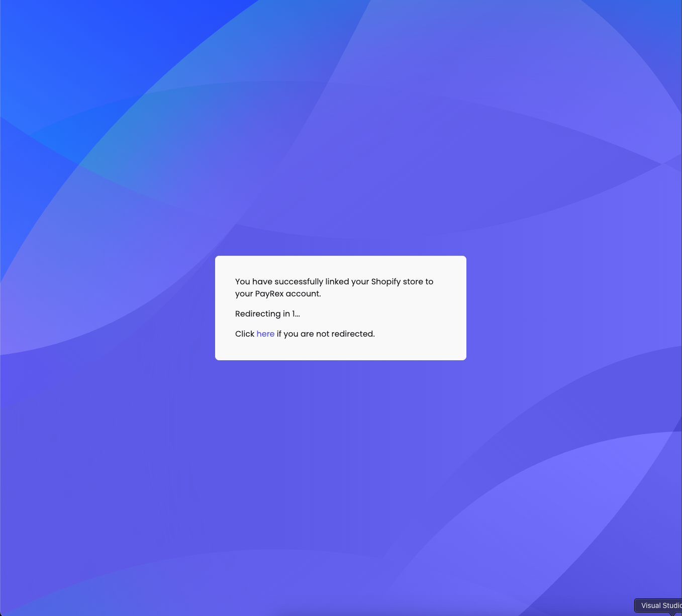Viewport: 682px width, 616px height.
Task: Click the "if you are not redirected" text
Action: [x=326, y=334]
